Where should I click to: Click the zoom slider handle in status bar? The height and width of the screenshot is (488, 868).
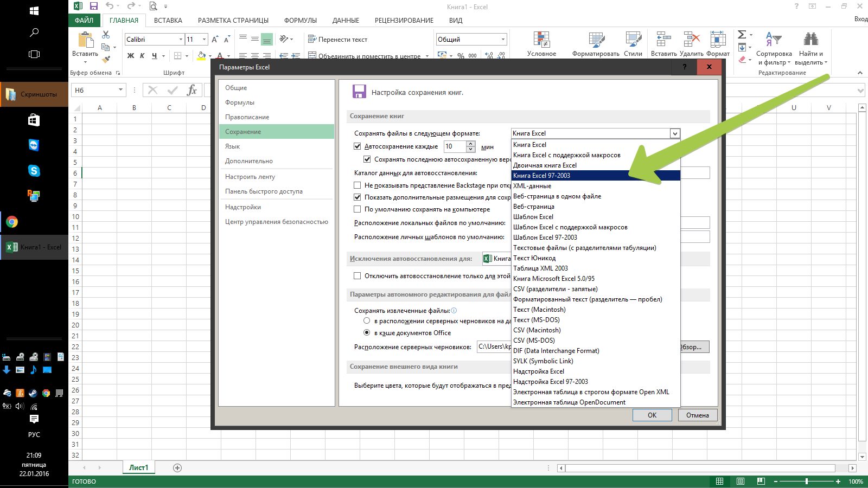[807, 481]
